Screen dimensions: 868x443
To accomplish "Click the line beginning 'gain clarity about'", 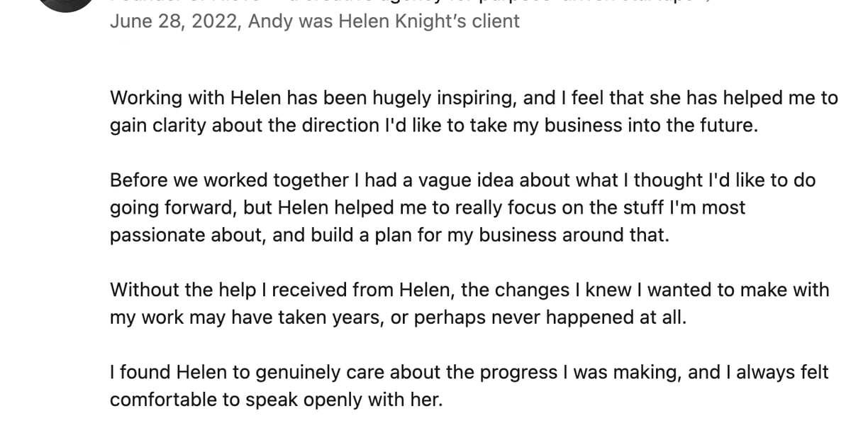I will tap(434, 126).
